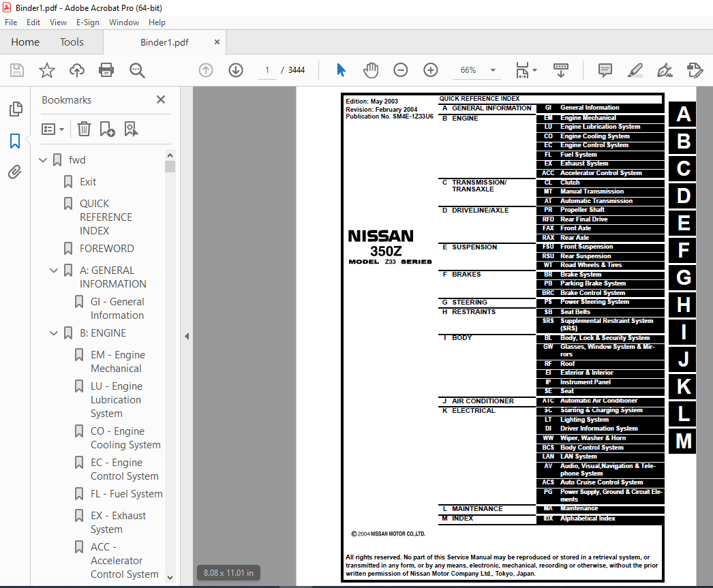Open EX - Exhaust System bookmark
The width and height of the screenshot is (713, 588).
pos(118,523)
